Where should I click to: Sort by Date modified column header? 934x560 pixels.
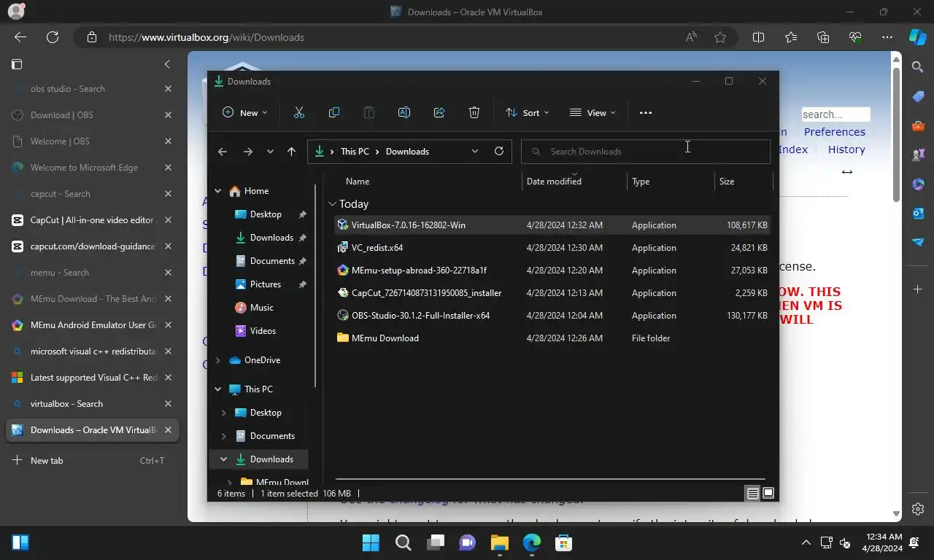pyautogui.click(x=574, y=182)
